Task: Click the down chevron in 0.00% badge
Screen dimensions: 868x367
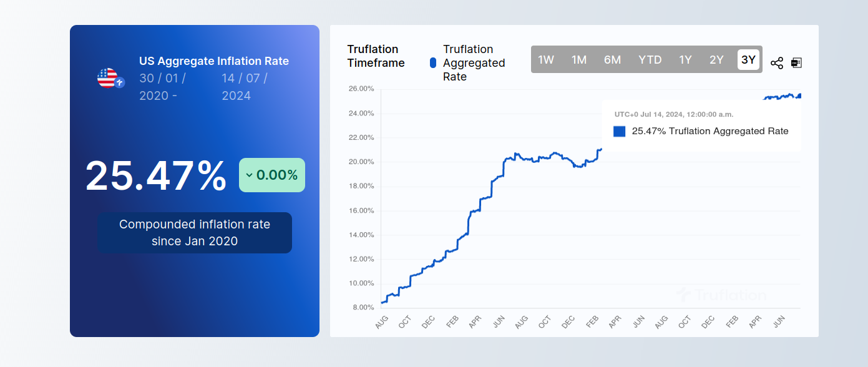Action: pyautogui.click(x=250, y=175)
